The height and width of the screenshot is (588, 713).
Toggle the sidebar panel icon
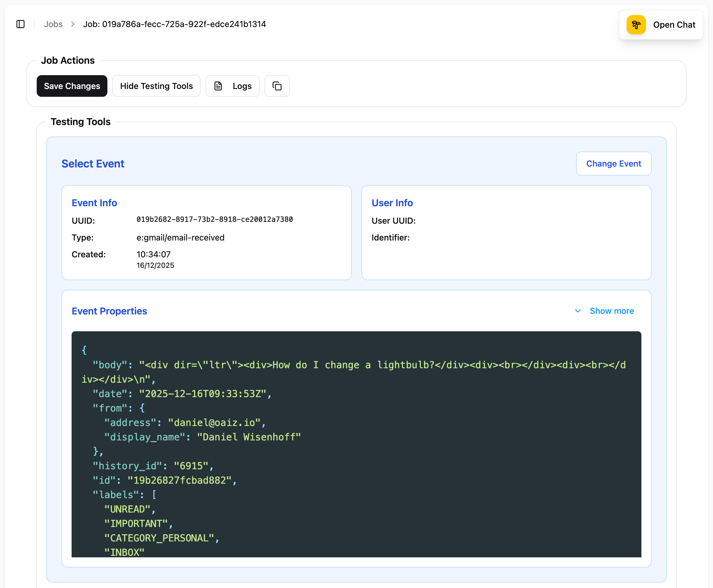[20, 24]
